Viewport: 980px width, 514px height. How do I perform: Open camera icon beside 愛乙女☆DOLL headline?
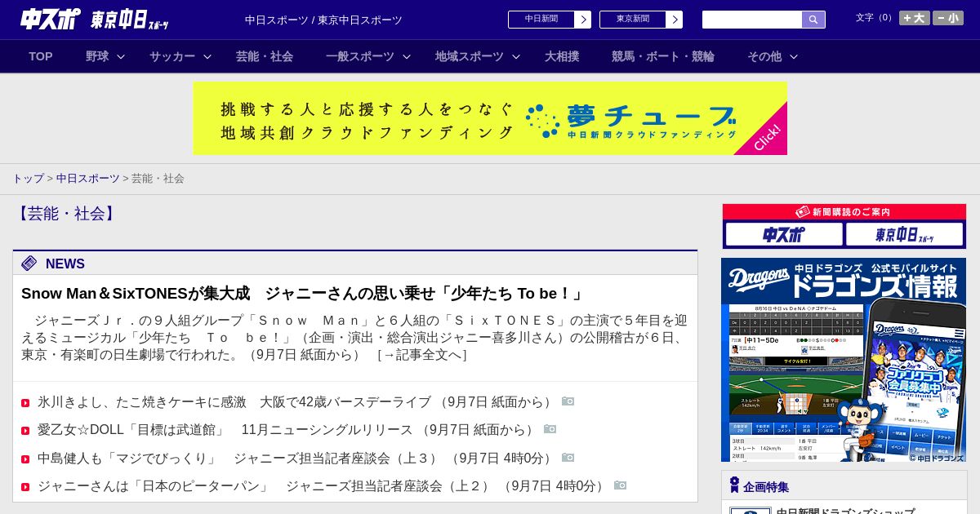click(550, 429)
